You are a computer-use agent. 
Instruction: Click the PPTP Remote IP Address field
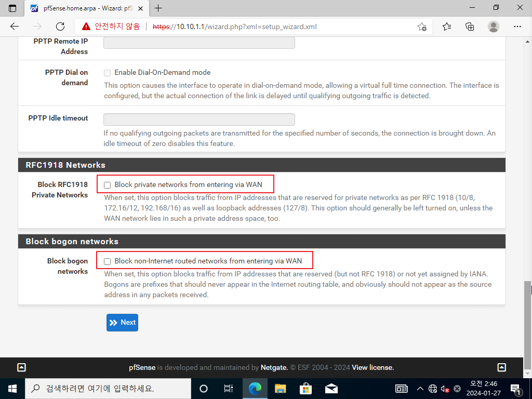[199, 43]
